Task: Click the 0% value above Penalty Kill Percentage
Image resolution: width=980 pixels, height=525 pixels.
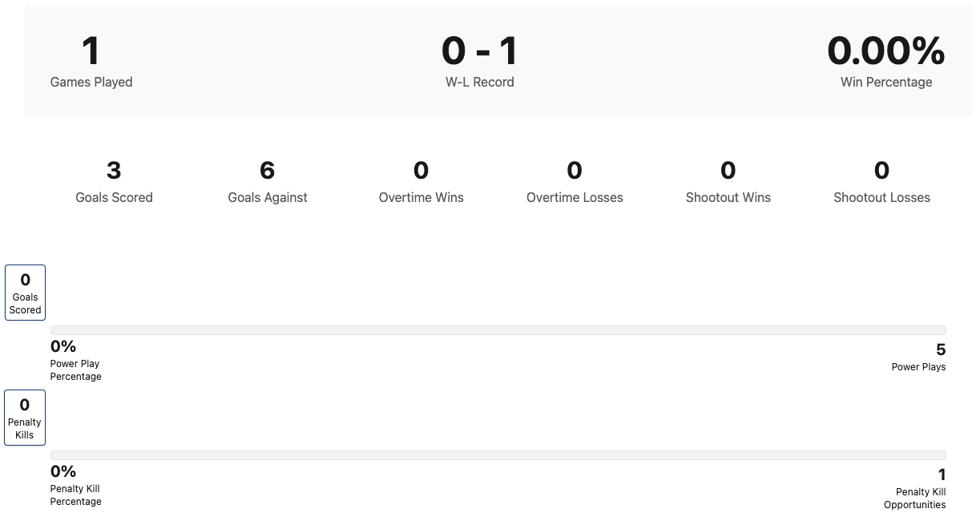Action: pos(63,471)
